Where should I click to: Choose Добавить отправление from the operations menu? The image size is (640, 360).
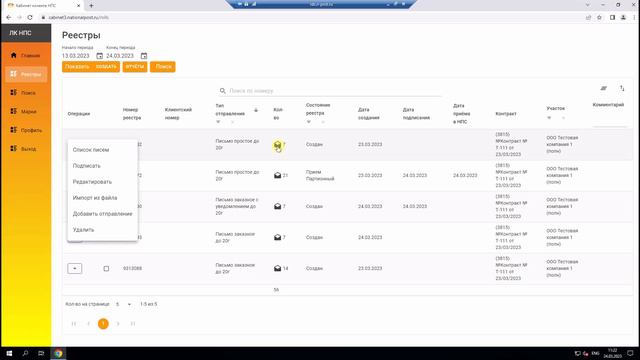click(102, 213)
